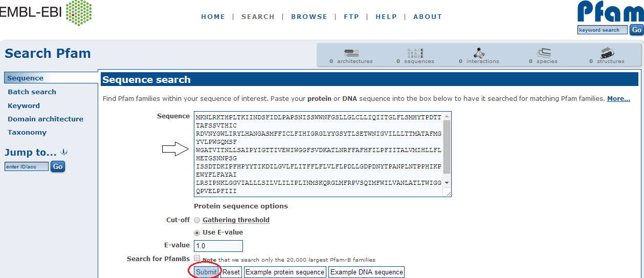Image resolution: width=644 pixels, height=278 pixels.
Task: Open the EMBL-EBI logo link
Action: point(46,14)
